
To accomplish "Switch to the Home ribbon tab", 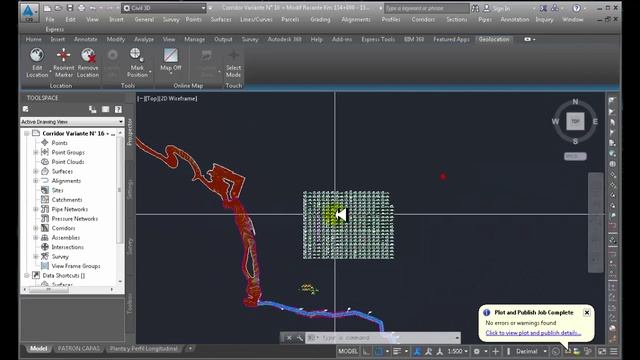I will pyautogui.click(x=33, y=39).
